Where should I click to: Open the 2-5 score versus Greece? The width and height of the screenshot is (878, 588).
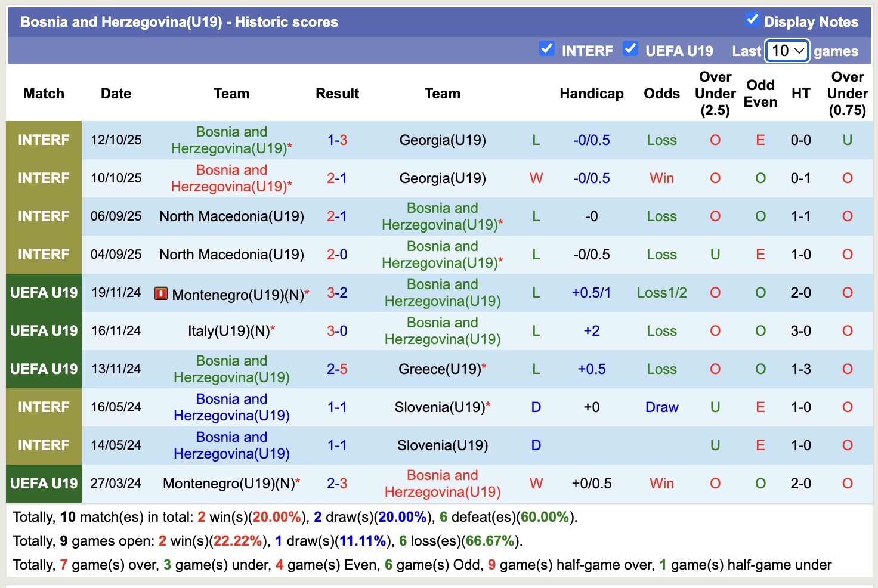click(x=337, y=369)
